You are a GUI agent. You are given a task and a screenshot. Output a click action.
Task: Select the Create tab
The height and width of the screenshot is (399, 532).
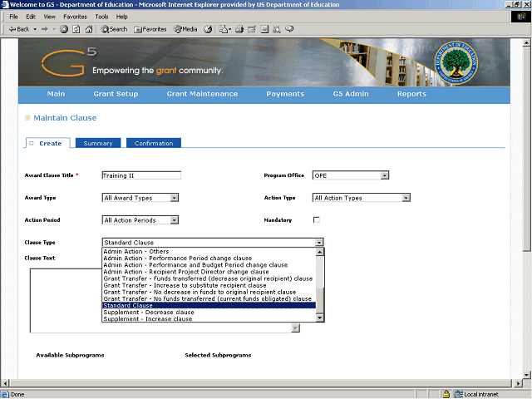(x=48, y=143)
